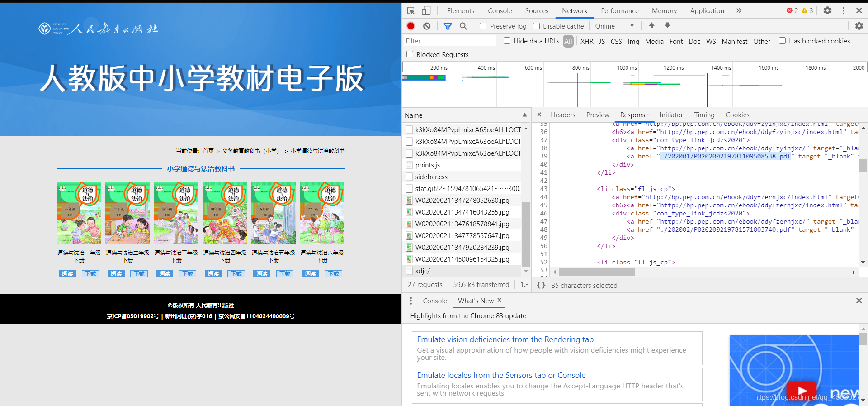
Task: Focus the network Filter input field
Action: 450,41
